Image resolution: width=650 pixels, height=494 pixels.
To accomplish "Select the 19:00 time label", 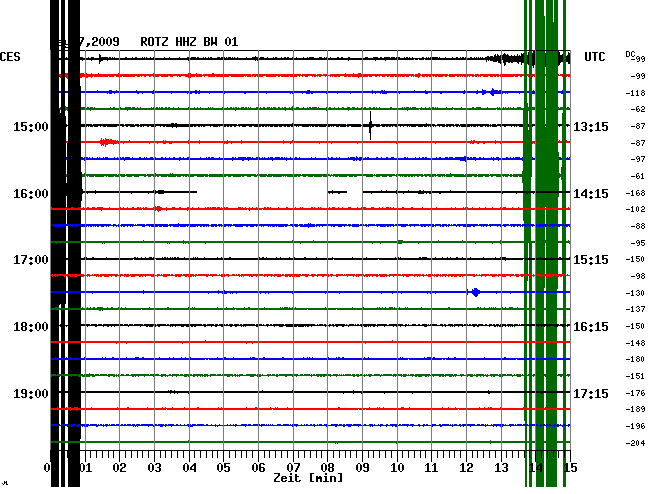I will point(31,393).
